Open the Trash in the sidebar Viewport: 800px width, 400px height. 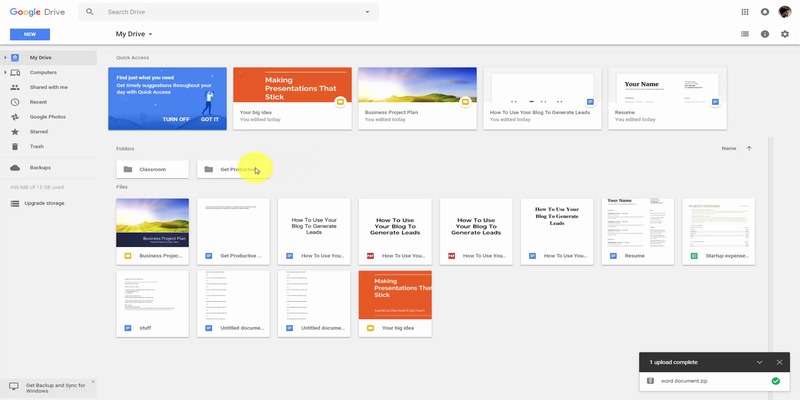pyautogui.click(x=37, y=146)
